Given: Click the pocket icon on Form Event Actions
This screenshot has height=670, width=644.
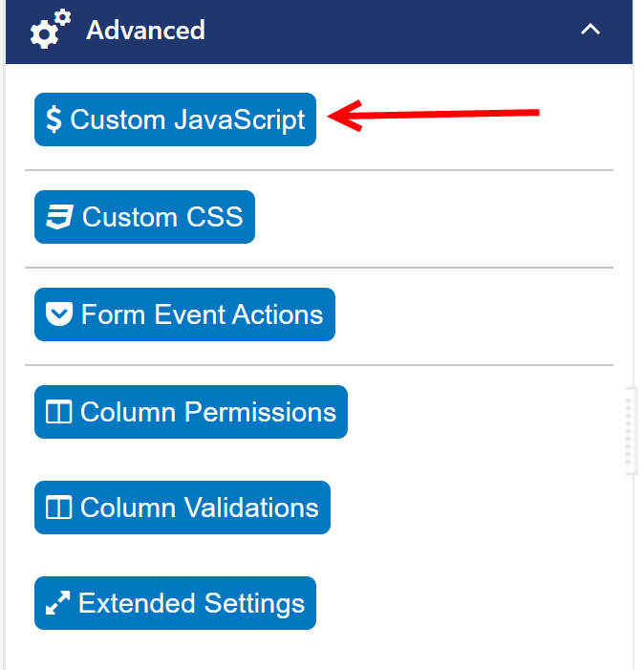Looking at the screenshot, I should [x=59, y=314].
